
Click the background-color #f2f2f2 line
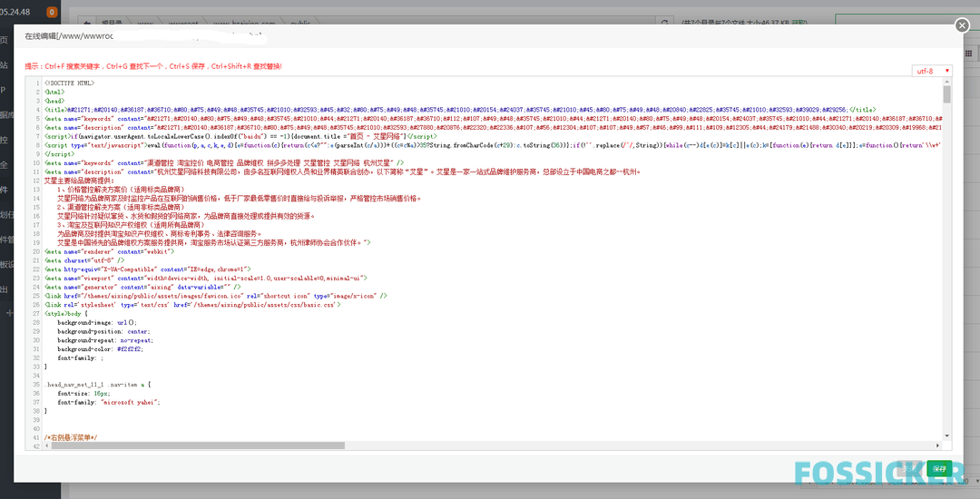[100, 348]
